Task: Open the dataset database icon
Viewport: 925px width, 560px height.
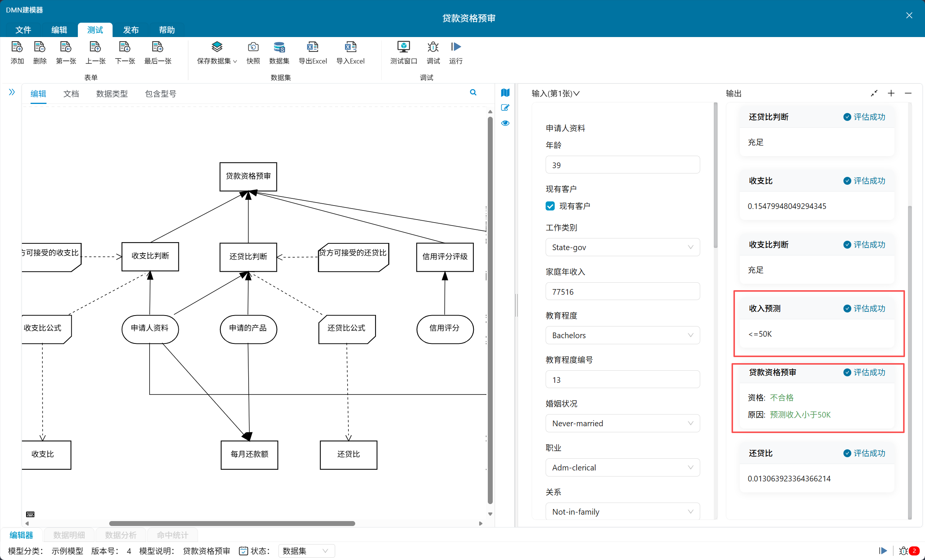Action: [x=279, y=47]
